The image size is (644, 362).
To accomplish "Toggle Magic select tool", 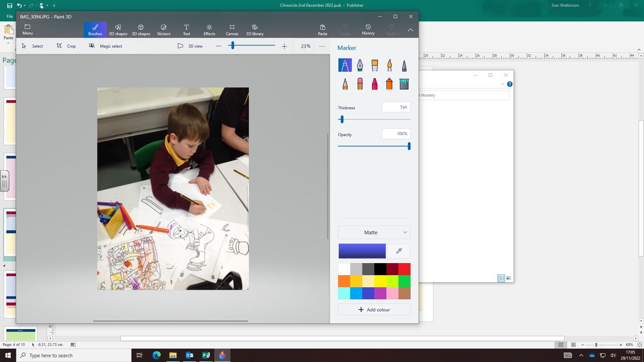I will 106,46.
